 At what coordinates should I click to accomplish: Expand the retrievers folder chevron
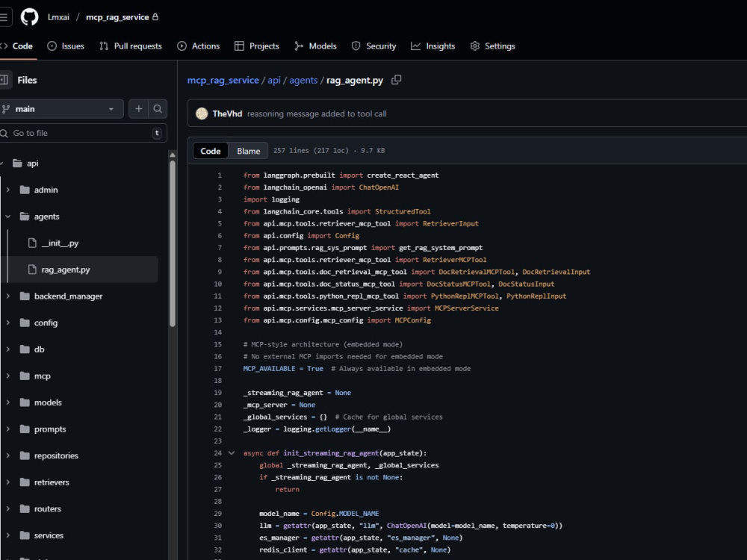click(8, 482)
